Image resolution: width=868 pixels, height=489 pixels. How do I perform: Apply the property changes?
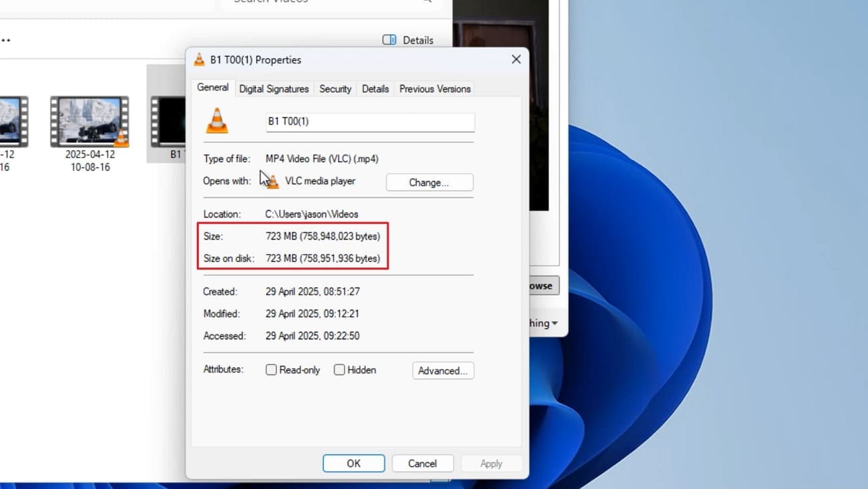491,463
